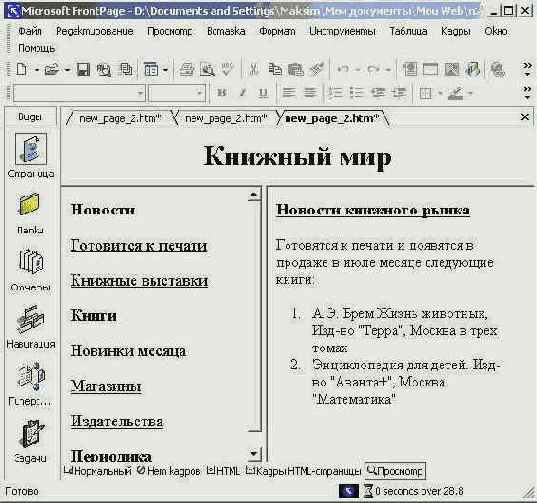This screenshot has height=503, width=537.
Task: Click the Spelling check icon
Action: pos(227,70)
